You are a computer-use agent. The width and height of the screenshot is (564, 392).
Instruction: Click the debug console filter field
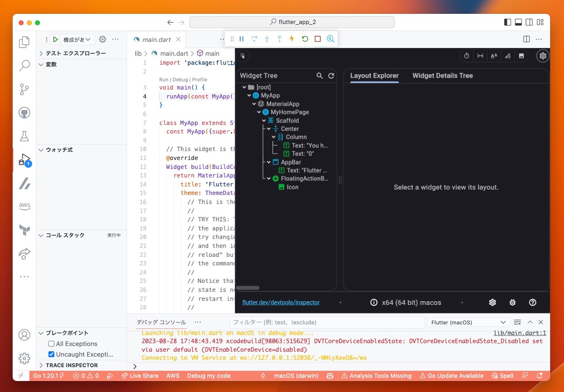pos(327,322)
